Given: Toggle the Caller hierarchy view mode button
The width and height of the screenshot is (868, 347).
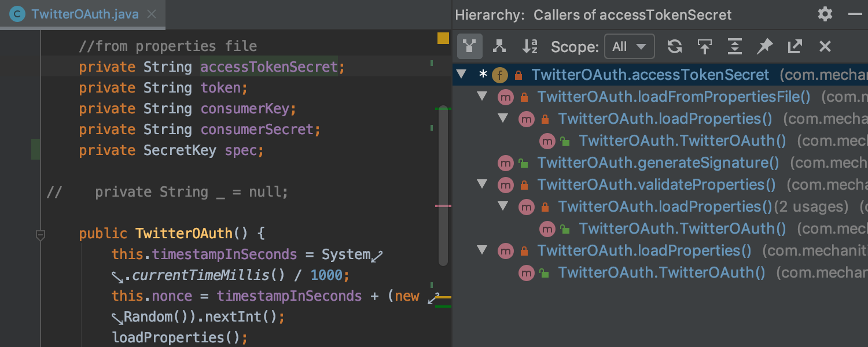Looking at the screenshot, I should click(470, 46).
